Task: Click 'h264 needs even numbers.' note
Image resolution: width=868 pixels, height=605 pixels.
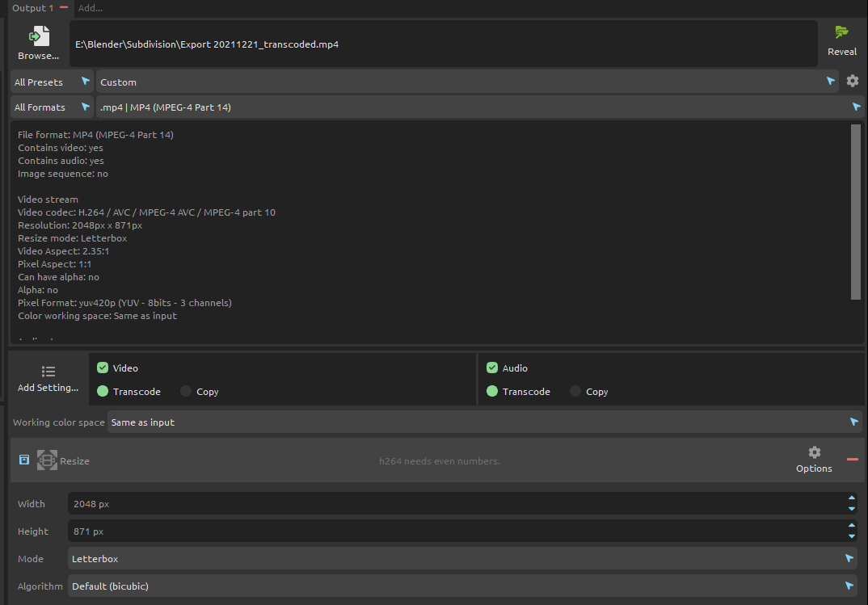Action: (x=440, y=461)
